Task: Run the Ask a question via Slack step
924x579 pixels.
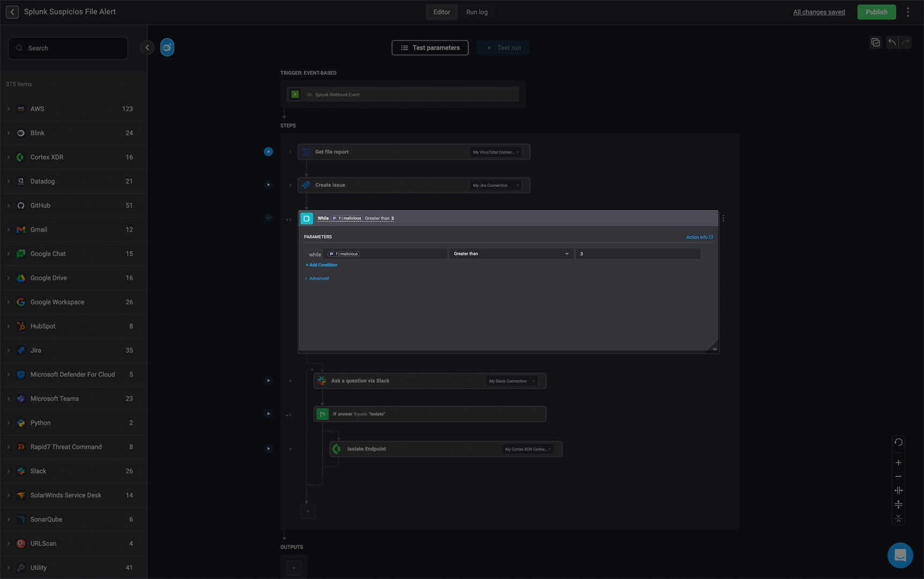Action: click(x=269, y=381)
